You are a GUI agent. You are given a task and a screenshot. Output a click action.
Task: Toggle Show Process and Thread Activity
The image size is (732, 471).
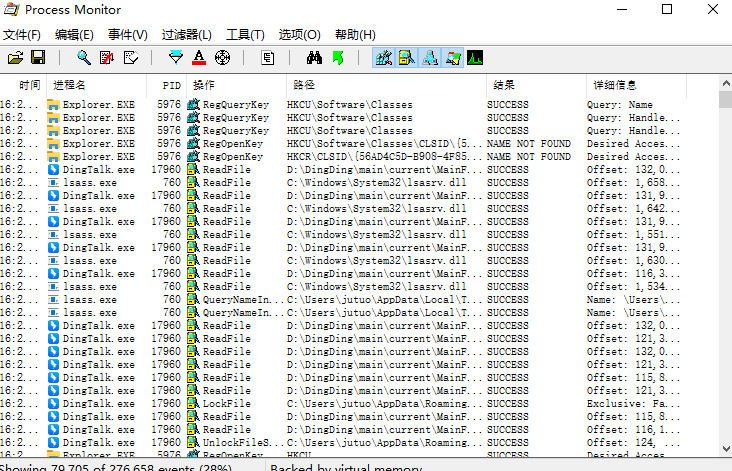click(x=452, y=58)
